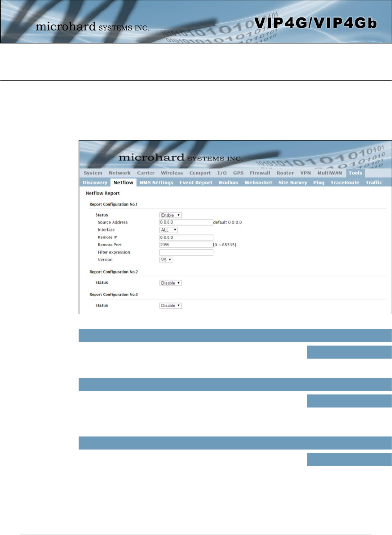Click the empty Filter expression field
This screenshot has height=535, width=392.
[186, 252]
